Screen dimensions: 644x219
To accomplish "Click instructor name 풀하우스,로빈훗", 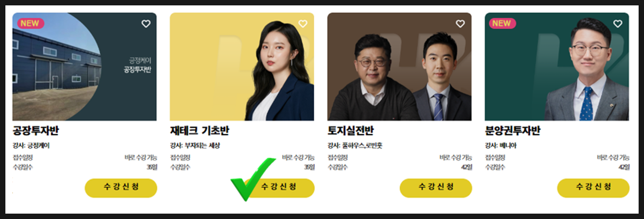I will tap(362, 146).
